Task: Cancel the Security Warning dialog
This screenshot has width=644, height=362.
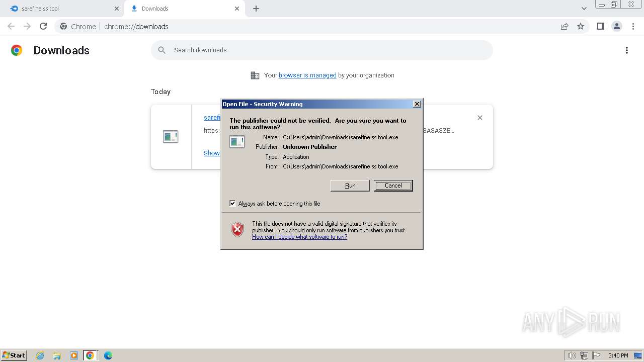Action: tap(393, 186)
